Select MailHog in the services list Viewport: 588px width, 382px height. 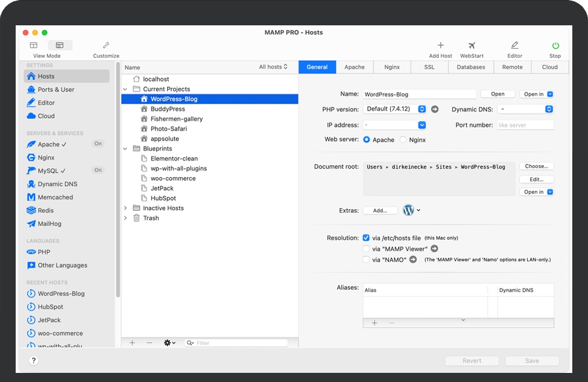[x=49, y=224]
